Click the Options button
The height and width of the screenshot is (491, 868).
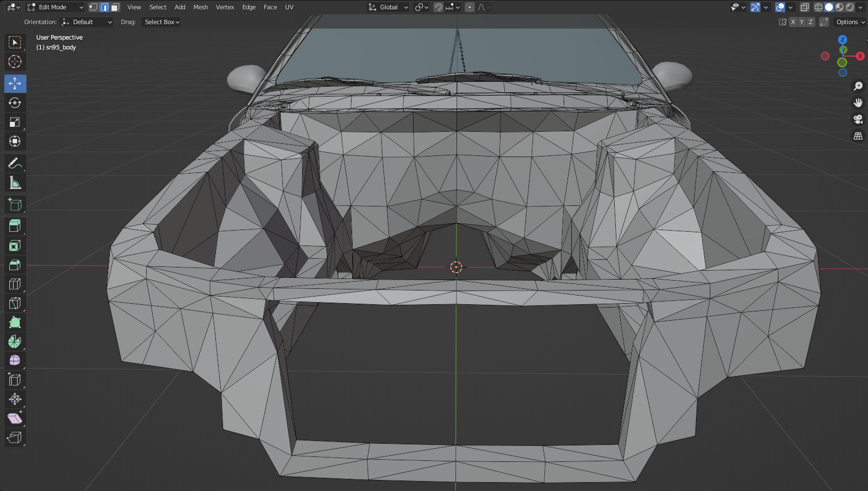(x=850, y=22)
